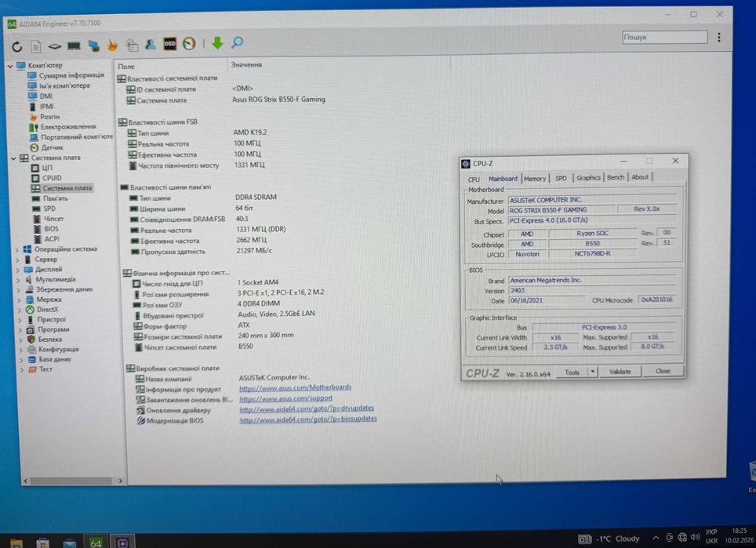This screenshot has height=548, width=756.
Task: Click the Пошук search input field
Action: point(664,37)
